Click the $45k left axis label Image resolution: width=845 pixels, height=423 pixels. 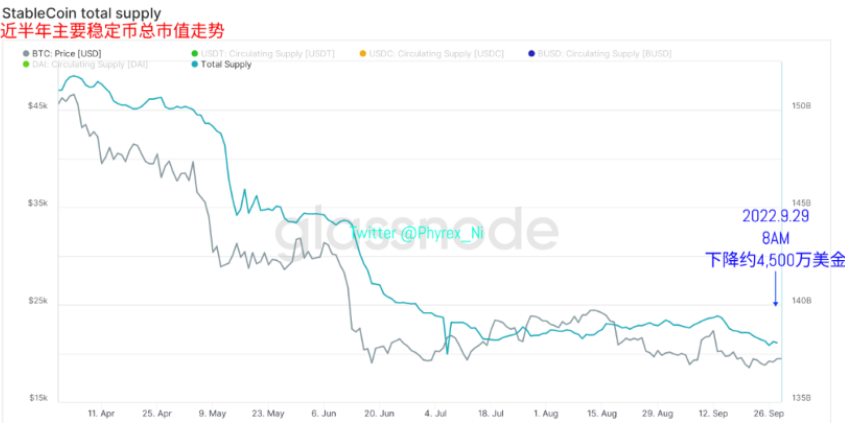click(38, 106)
